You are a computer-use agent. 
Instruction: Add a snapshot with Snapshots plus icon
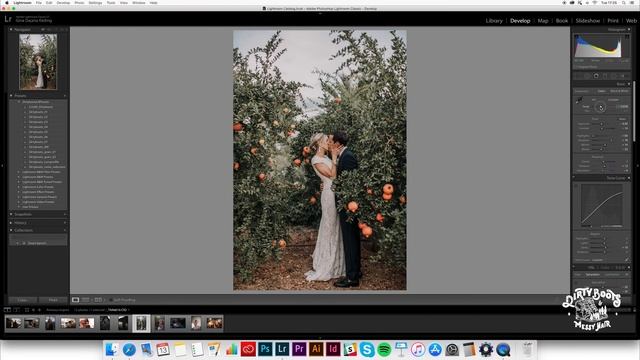click(65, 214)
